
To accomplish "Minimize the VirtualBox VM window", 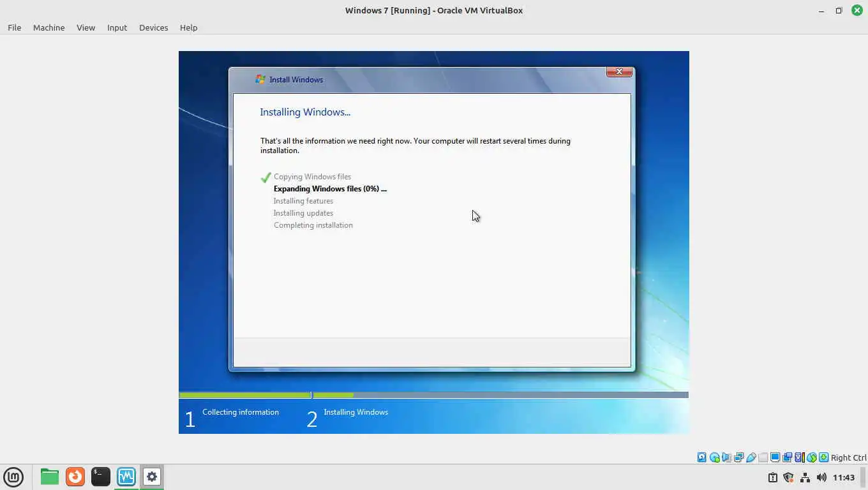I will (821, 10).
